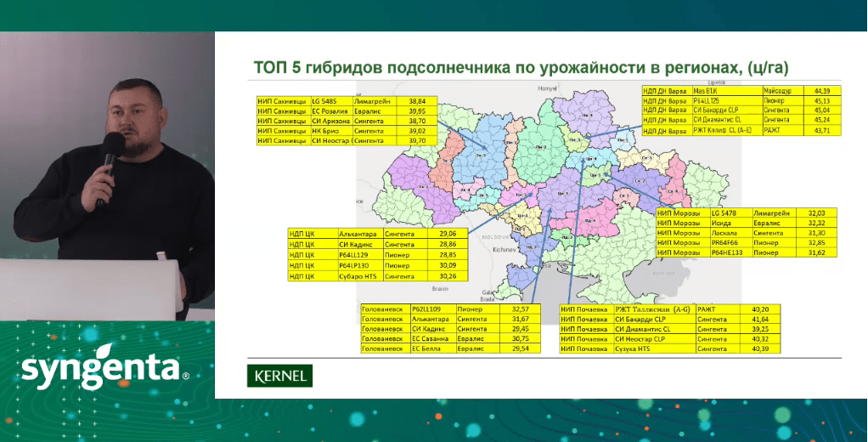The height and width of the screenshot is (442, 868).
Task: Click the yield value "30,09"
Action: pos(448,266)
